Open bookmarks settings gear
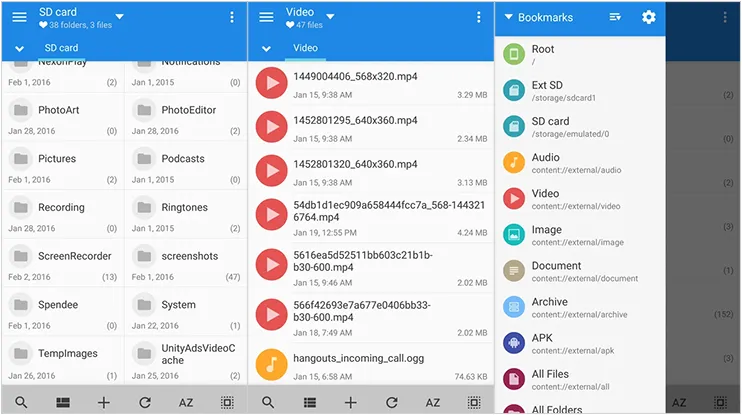 coord(649,18)
